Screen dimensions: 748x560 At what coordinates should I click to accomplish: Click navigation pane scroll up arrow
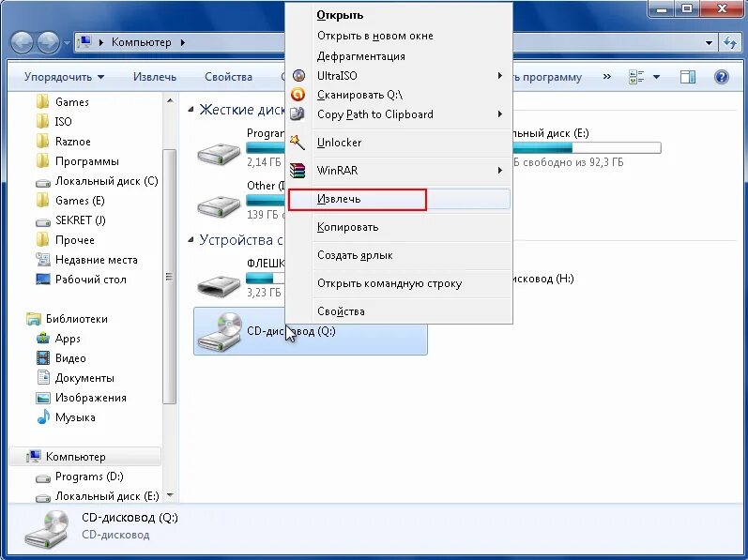(170, 100)
